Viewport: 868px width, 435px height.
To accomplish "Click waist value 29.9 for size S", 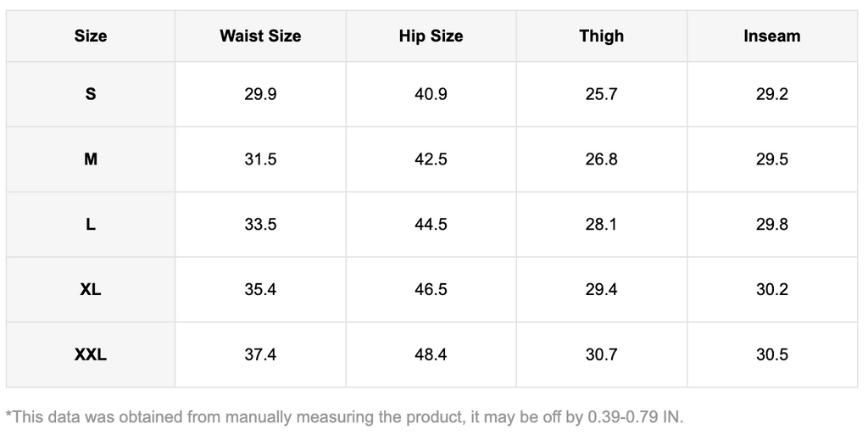I will tap(260, 94).
